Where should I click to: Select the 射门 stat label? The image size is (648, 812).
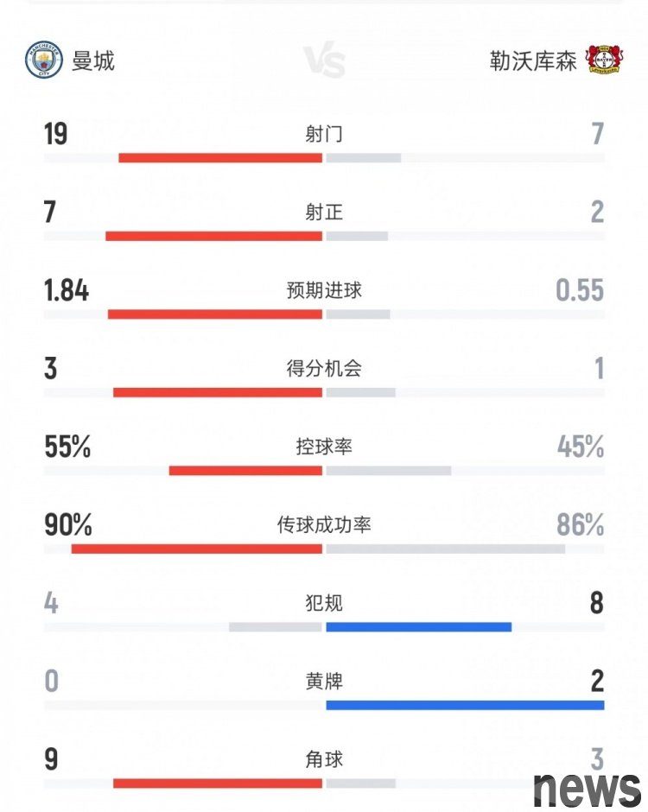click(324, 134)
